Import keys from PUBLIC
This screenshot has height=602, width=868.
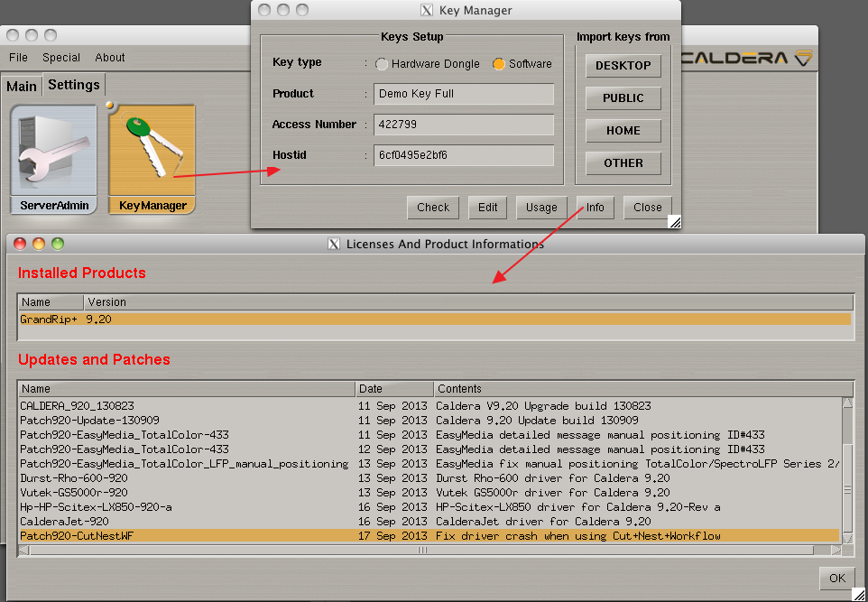[x=623, y=98]
